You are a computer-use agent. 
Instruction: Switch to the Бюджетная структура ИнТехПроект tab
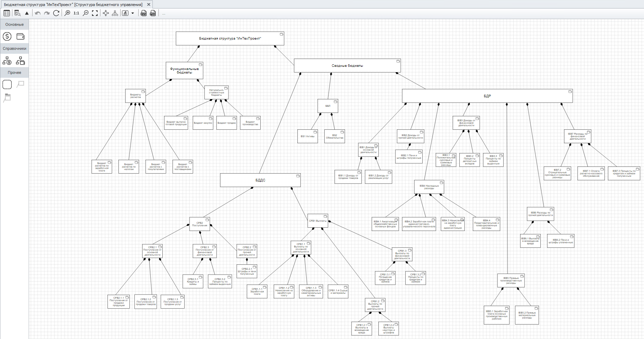[73, 5]
